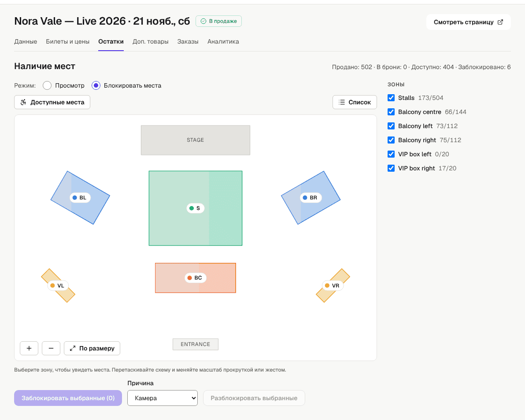Open the Причина reason dropdown
This screenshot has width=525, height=420.
(x=163, y=398)
